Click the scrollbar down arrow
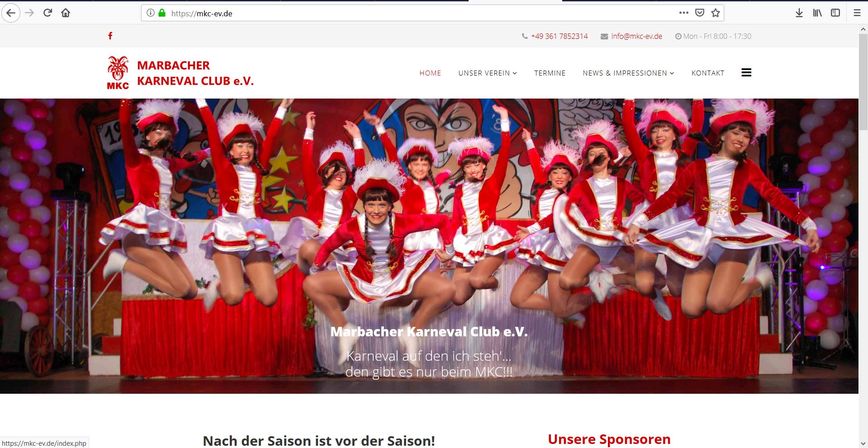The image size is (868, 448). point(863,443)
